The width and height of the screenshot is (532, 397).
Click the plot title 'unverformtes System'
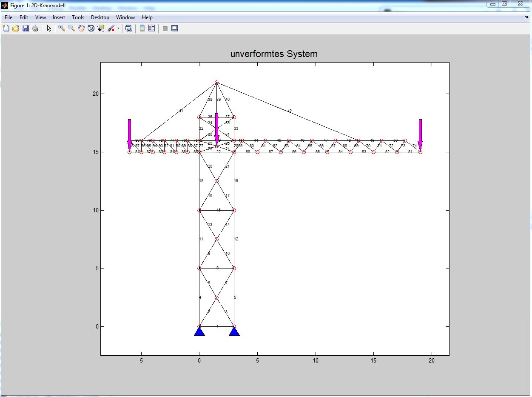274,54
